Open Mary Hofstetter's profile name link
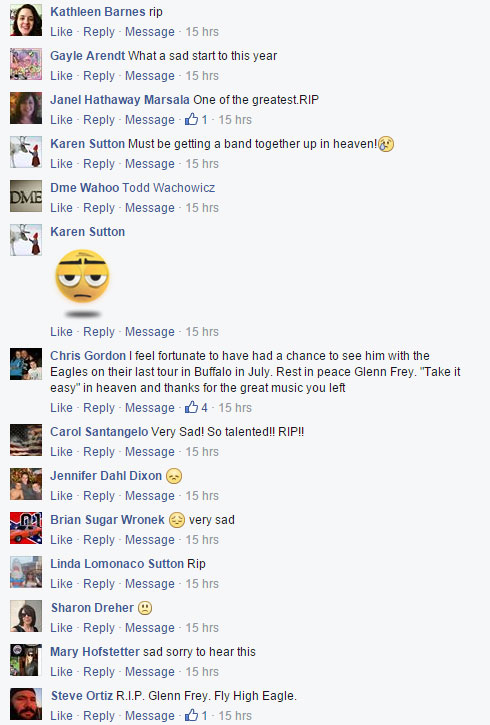This screenshot has height=725, width=490. pyautogui.click(x=95, y=652)
